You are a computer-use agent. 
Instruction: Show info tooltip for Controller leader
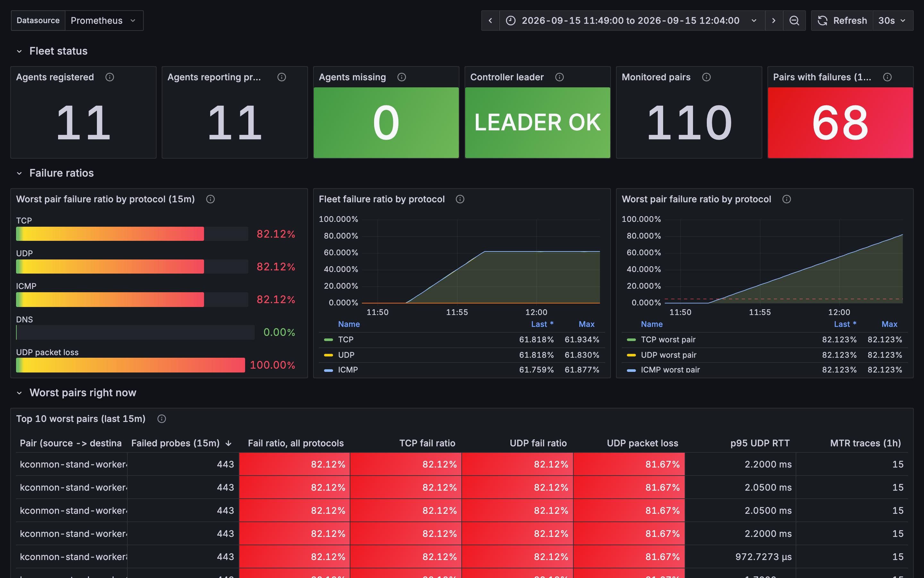click(x=559, y=77)
